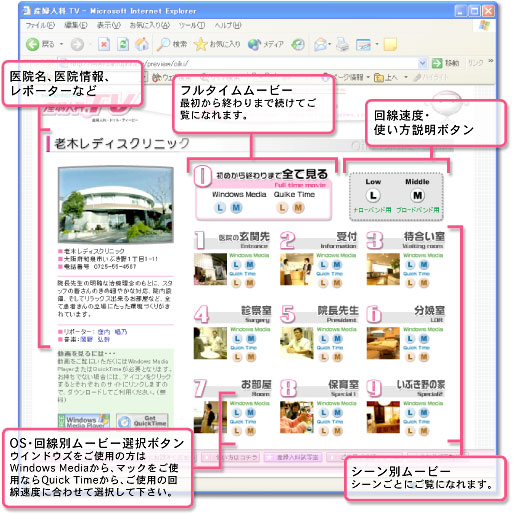Screen dimensions: 513x514
Task: Play scene 2 受付 Windows Media M
Action: (337, 265)
